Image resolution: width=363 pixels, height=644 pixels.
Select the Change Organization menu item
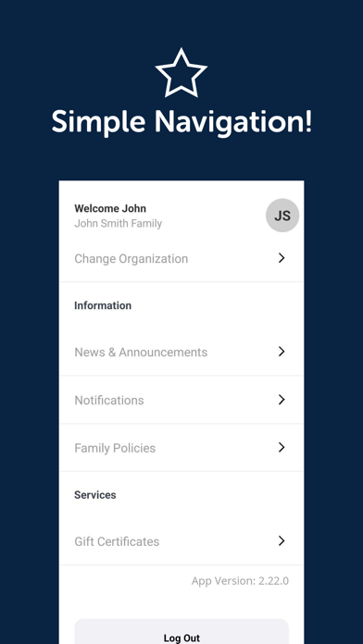pos(181,258)
